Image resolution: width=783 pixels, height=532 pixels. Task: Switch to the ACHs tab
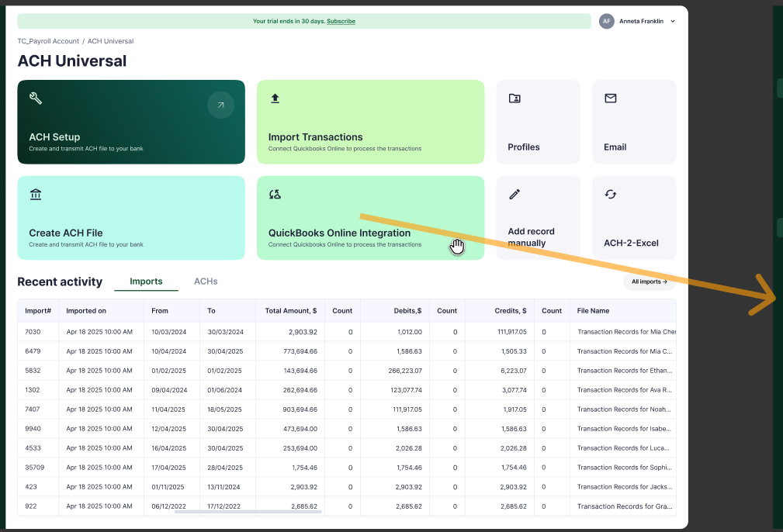coord(206,282)
